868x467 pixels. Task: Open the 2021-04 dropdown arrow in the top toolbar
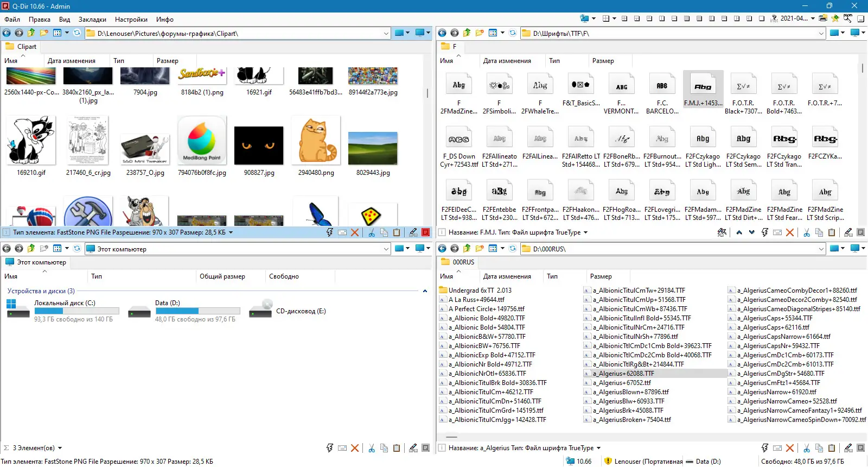pyautogui.click(x=813, y=18)
